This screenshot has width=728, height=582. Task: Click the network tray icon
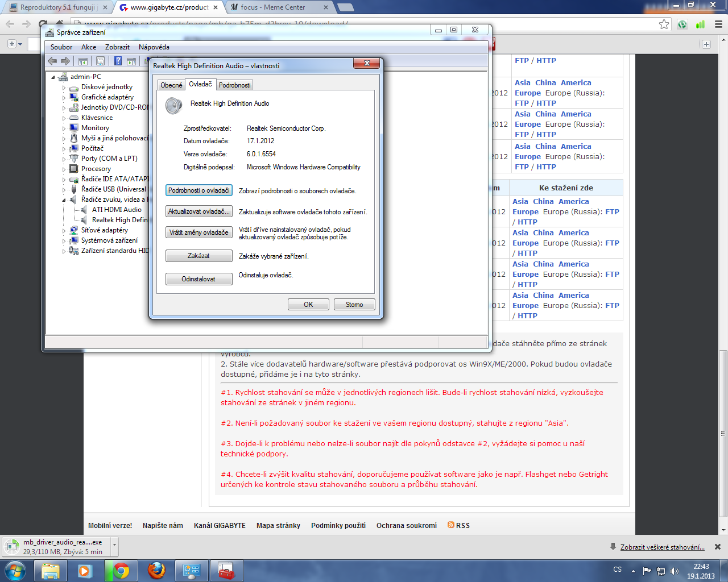pos(661,571)
